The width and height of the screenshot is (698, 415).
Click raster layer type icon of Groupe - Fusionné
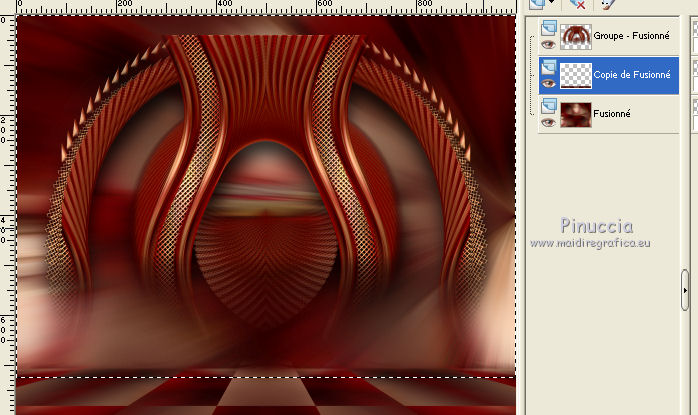pos(548,28)
